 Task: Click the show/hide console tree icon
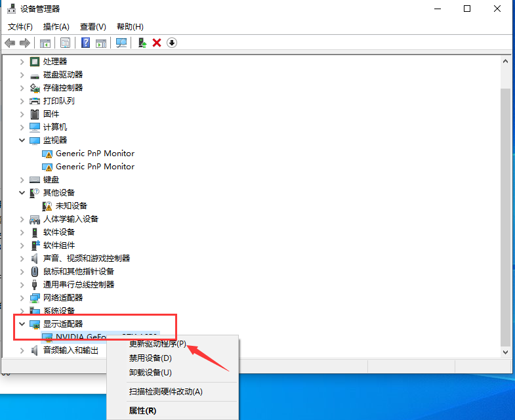pos(45,43)
